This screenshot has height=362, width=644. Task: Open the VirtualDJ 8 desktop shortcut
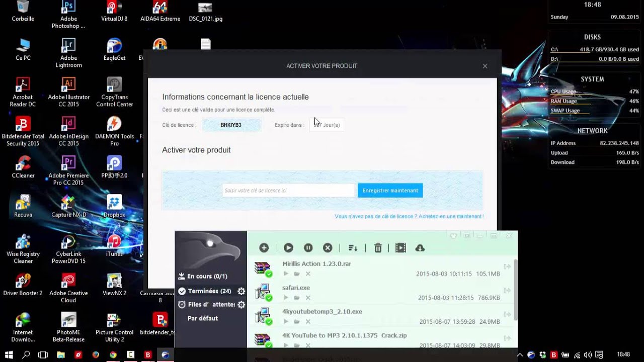[x=114, y=12]
